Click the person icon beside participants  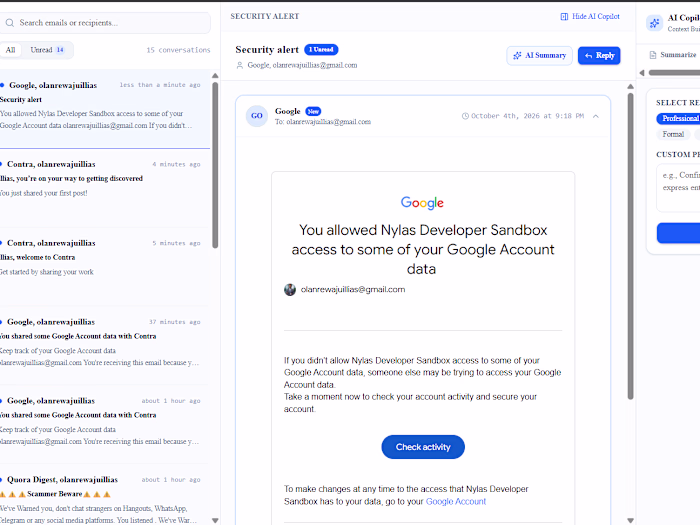(240, 66)
